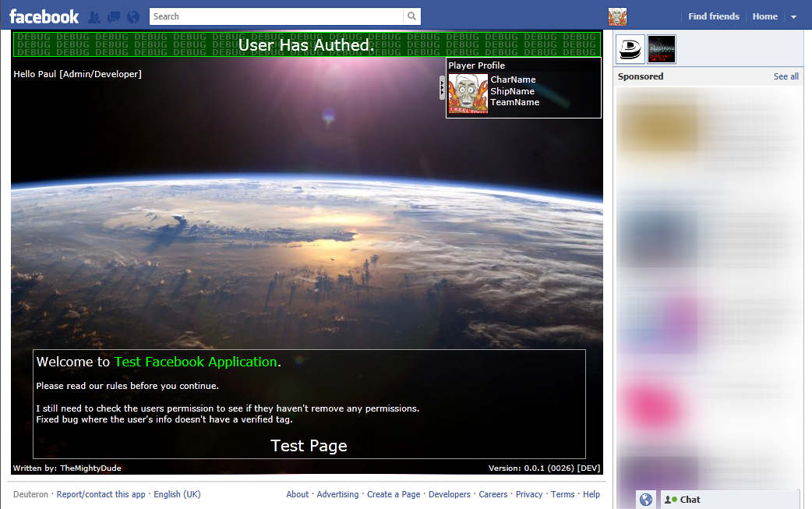812x509 pixels.
Task: Click Written by: TheMightyDude text
Action: click(x=67, y=468)
